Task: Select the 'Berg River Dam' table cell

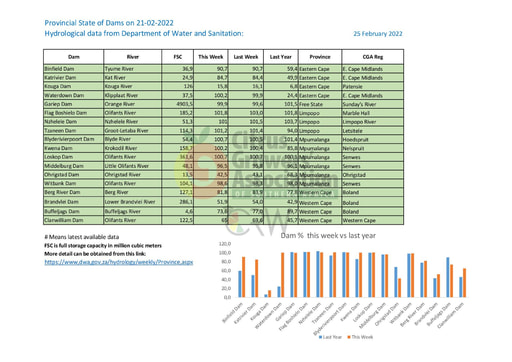Action: coord(74,192)
